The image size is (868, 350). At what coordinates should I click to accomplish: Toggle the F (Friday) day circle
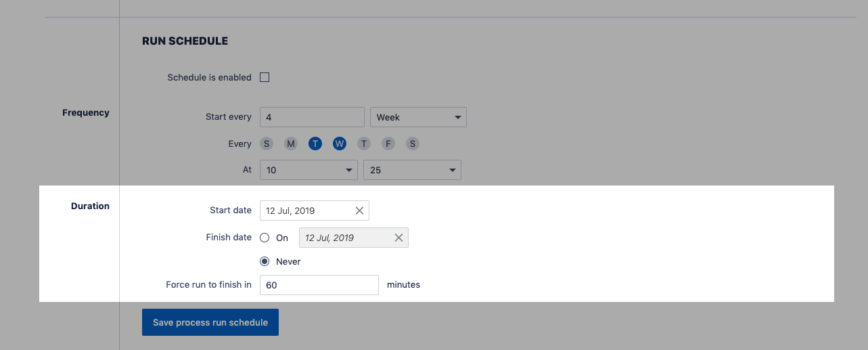pos(388,144)
